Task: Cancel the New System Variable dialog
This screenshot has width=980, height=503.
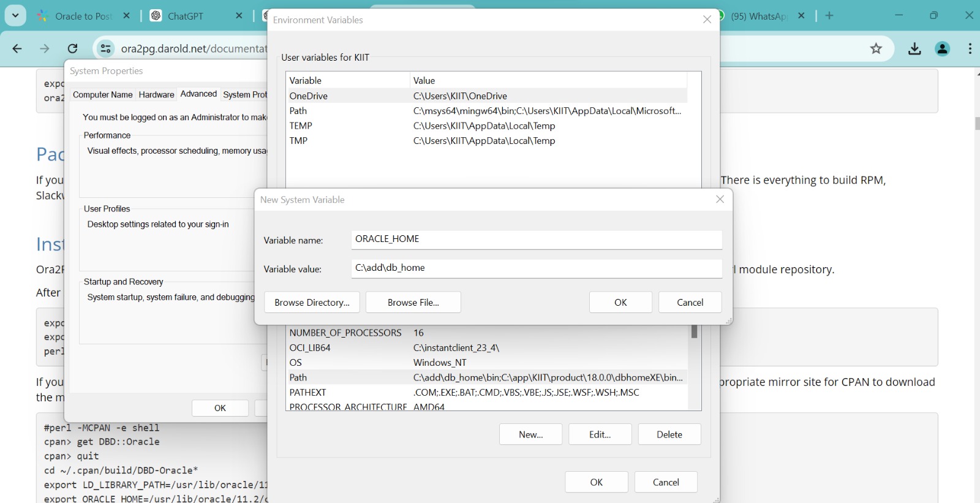Action: [x=690, y=302]
